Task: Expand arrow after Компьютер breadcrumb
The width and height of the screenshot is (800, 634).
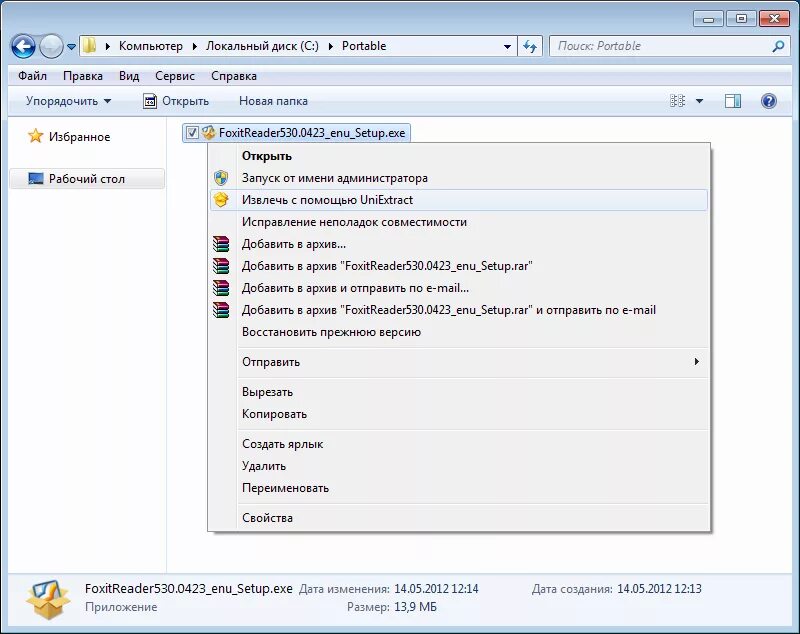Action: point(194,46)
